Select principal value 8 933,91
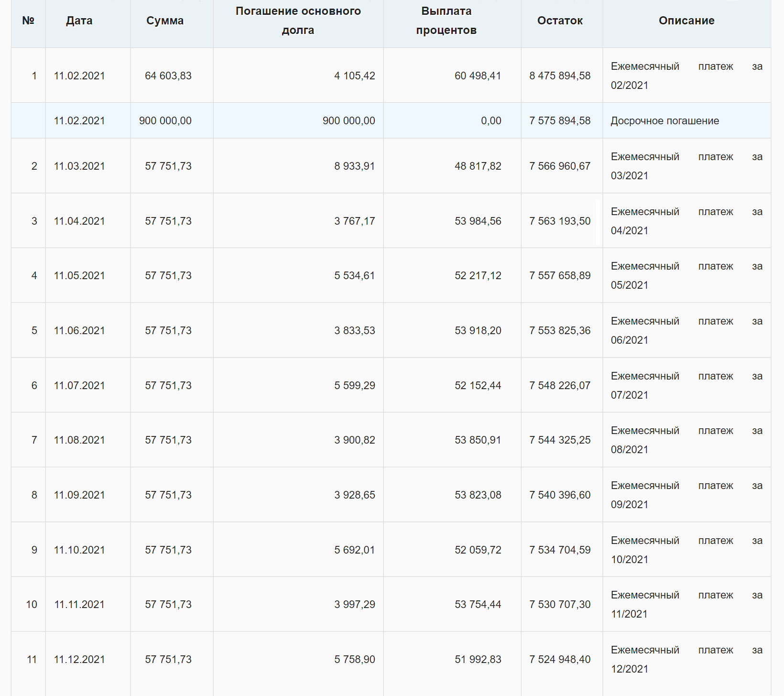This screenshot has width=784, height=696. pyautogui.click(x=355, y=166)
